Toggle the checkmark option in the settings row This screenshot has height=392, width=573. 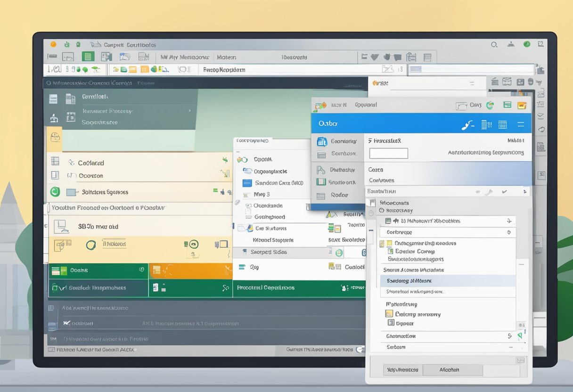[x=504, y=191]
